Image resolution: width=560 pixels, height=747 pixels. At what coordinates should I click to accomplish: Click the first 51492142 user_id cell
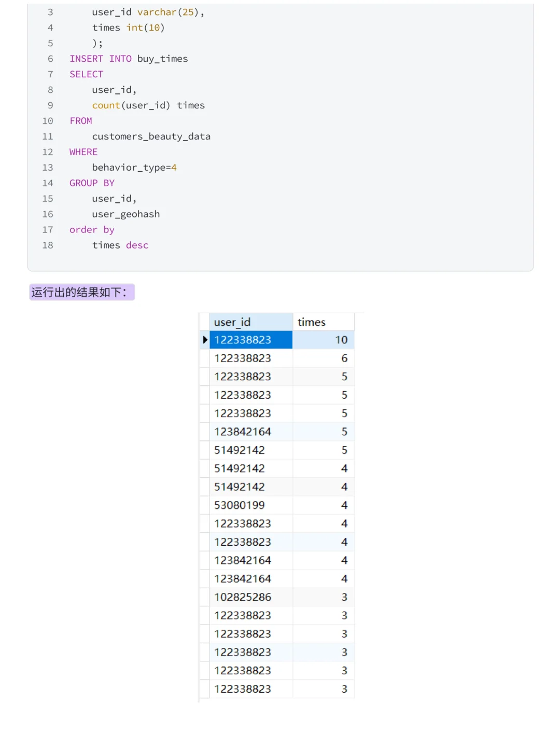click(251, 450)
